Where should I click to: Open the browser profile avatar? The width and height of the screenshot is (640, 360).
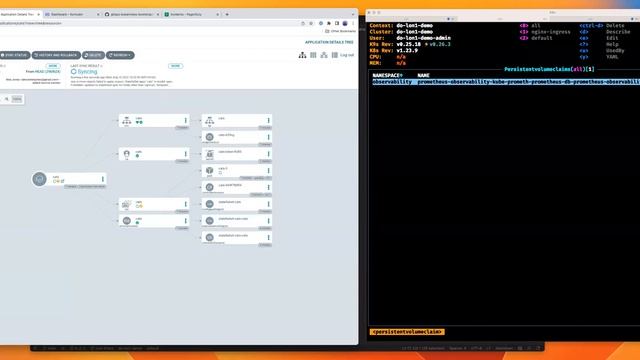click(345, 23)
